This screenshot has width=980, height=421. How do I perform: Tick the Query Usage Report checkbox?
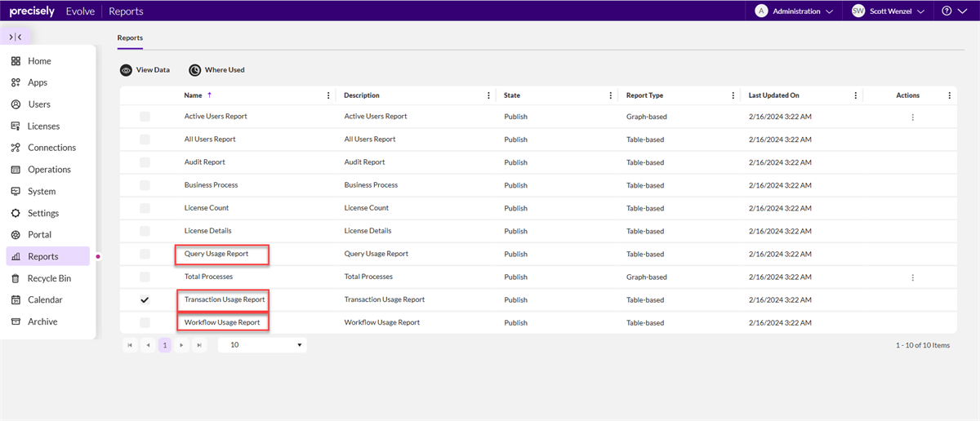click(x=145, y=254)
